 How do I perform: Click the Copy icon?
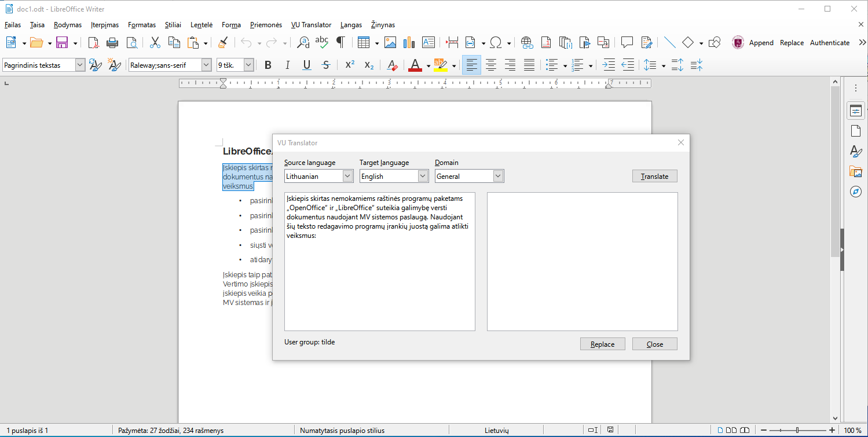[174, 42]
